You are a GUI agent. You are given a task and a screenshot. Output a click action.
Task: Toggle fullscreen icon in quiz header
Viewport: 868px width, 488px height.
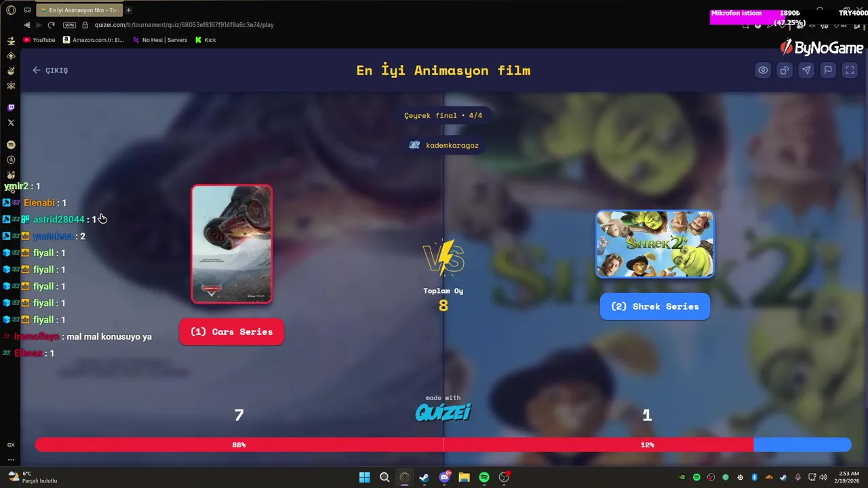(x=850, y=70)
